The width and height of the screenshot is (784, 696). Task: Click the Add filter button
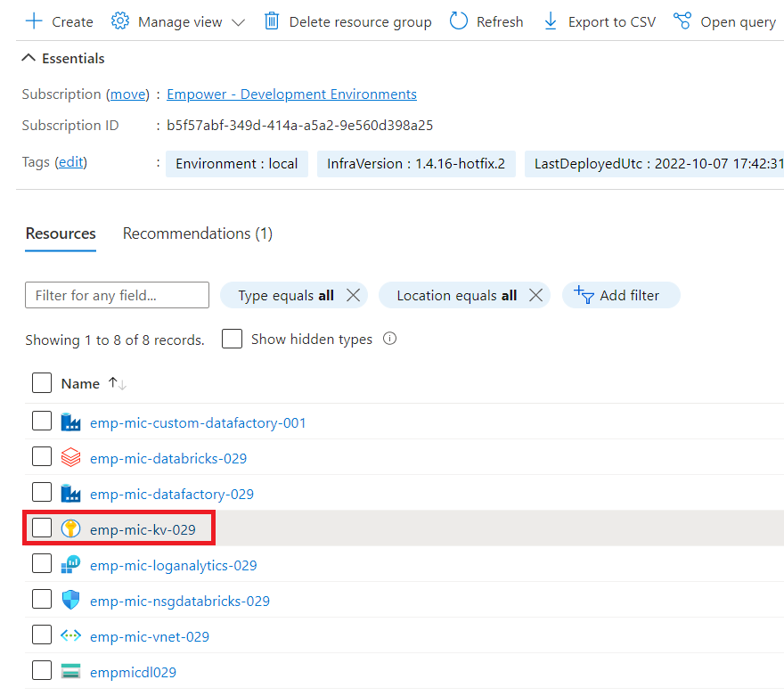[x=621, y=296]
